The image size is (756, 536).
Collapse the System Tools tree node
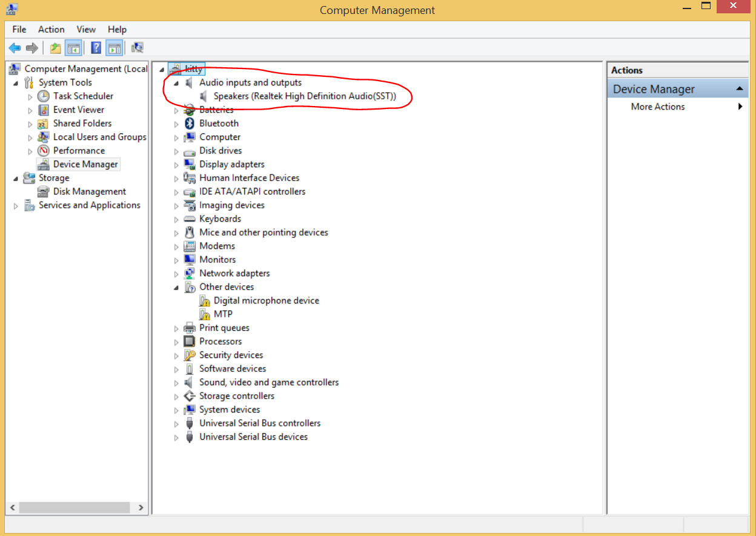(x=16, y=83)
